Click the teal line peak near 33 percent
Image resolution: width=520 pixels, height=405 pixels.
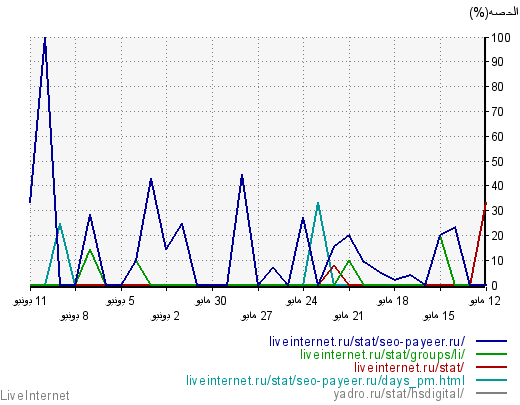click(318, 203)
